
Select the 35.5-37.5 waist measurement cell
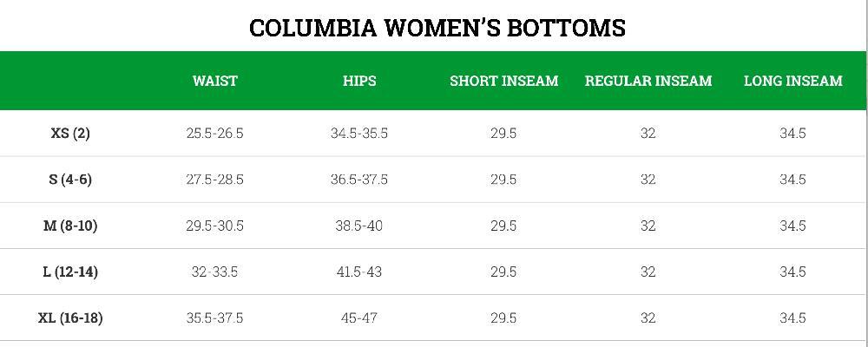pos(214,318)
